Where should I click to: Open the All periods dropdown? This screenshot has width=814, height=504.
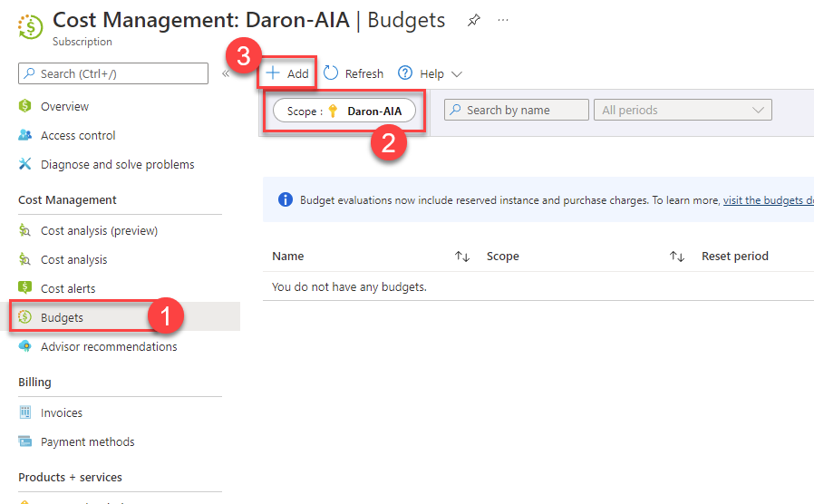click(x=683, y=110)
